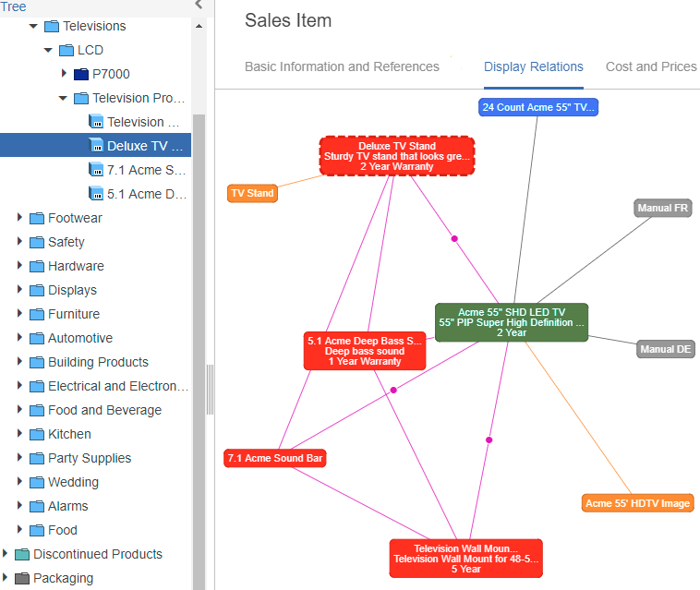
Task: Click the product icon of 7.1 Acme S...
Action: 96,170
